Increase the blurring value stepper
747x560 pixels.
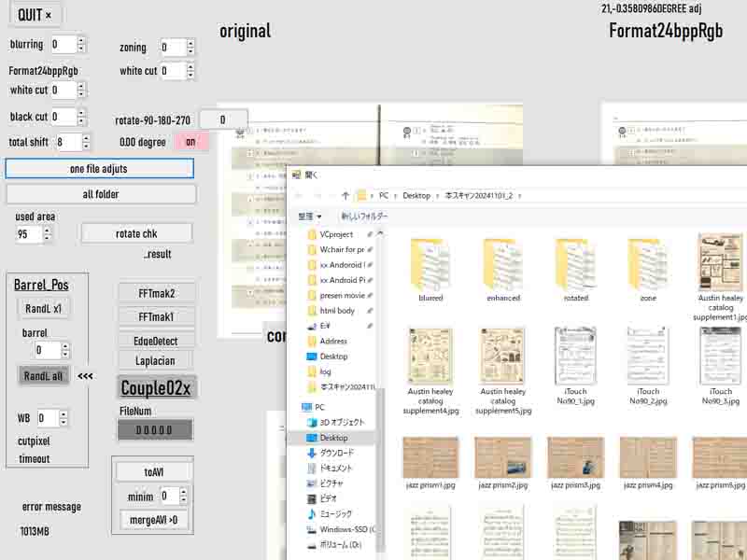[81, 40]
